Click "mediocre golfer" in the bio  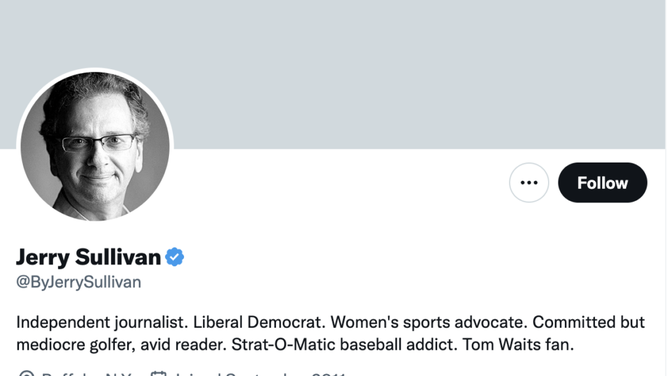[76, 344]
